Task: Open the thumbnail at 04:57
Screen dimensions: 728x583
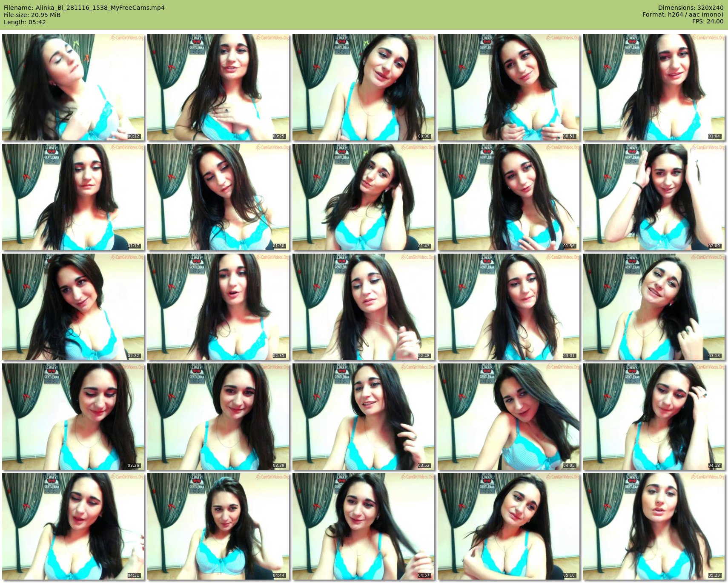Action: (364, 526)
